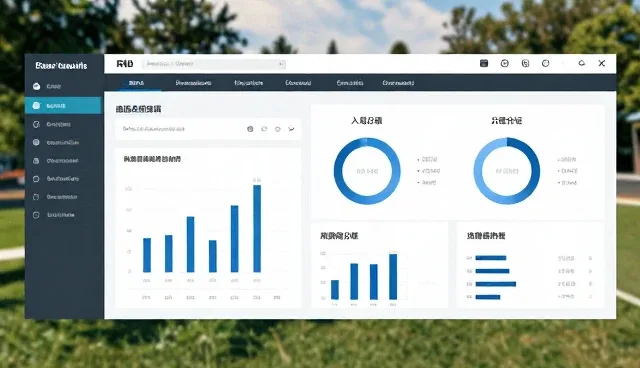Select the highlighted teal sidebar item
This screenshot has width=640, height=368.
tap(63, 105)
